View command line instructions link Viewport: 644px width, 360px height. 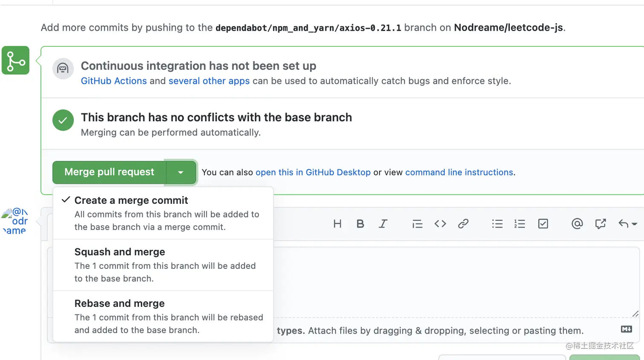coord(459,172)
